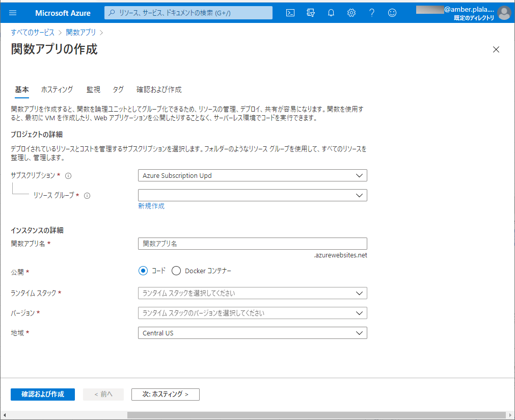Open the リソース グループ dropdown
Screen dimensions: 515x420
(252, 195)
